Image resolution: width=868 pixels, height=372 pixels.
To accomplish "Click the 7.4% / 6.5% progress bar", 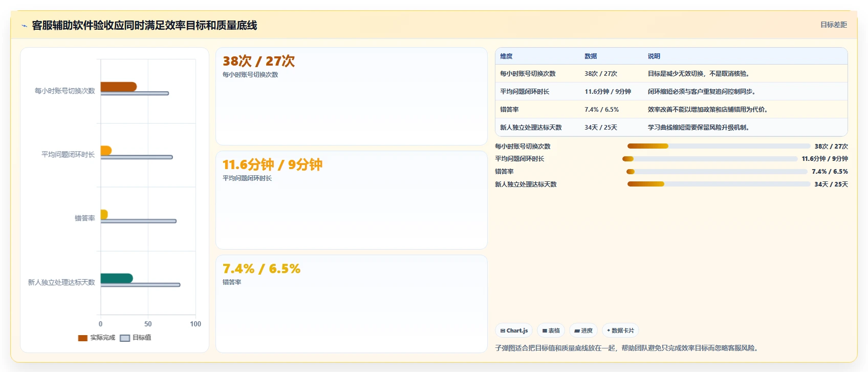I will [717, 172].
